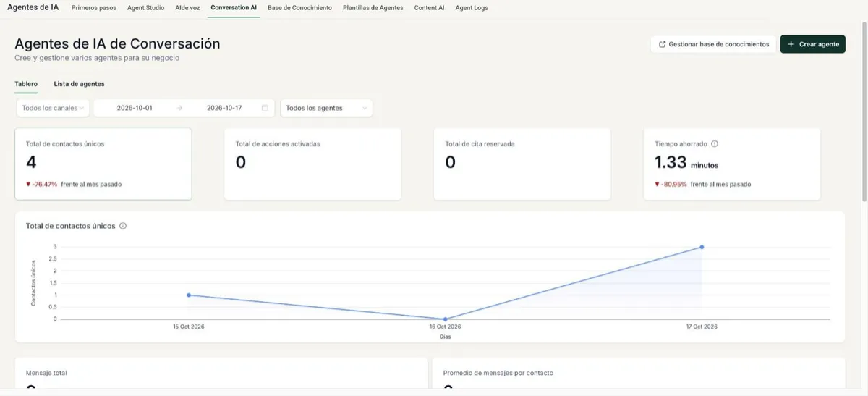Screen dimensions: 868x396
Task: Click the 16 Oct 2026 chart data point
Action: (x=445, y=319)
